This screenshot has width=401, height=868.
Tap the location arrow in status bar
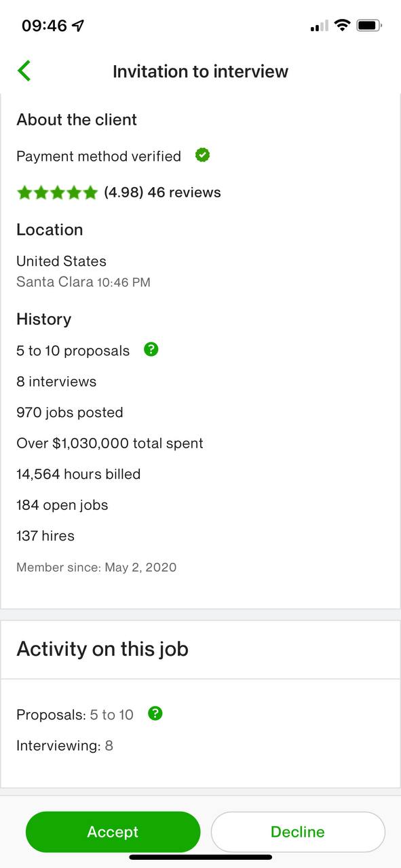pyautogui.click(x=79, y=26)
